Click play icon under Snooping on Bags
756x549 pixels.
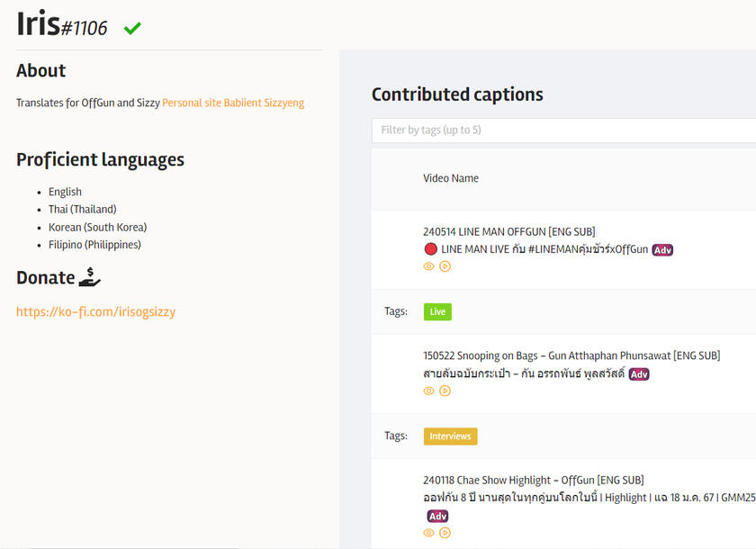[x=445, y=391]
